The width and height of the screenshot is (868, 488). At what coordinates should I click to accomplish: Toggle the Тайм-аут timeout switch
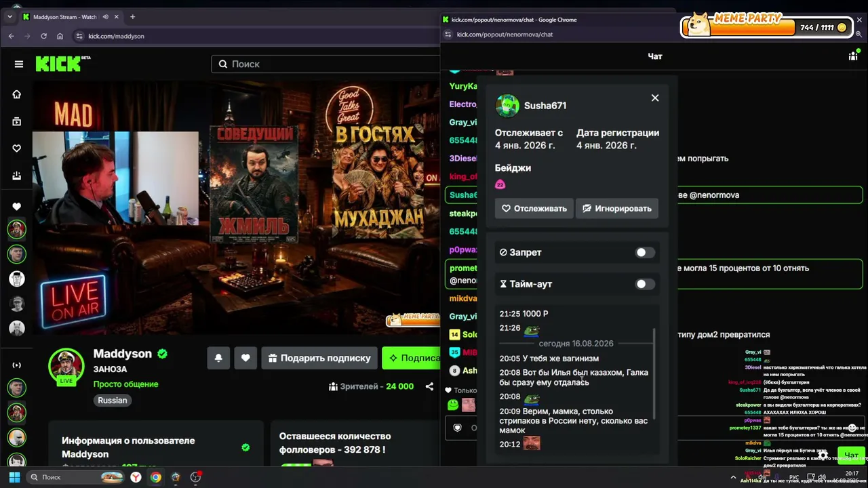tap(645, 284)
